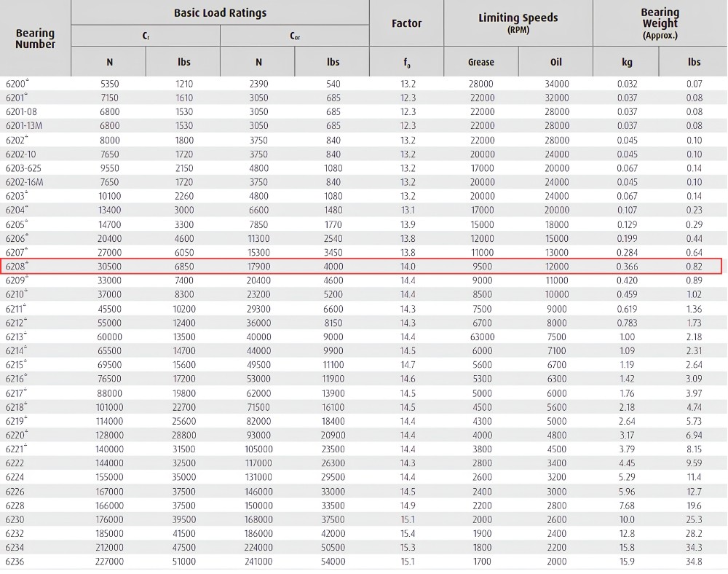The height and width of the screenshot is (574, 728).
Task: Click factor 13.9 in the 6205 row
Action: (x=408, y=225)
